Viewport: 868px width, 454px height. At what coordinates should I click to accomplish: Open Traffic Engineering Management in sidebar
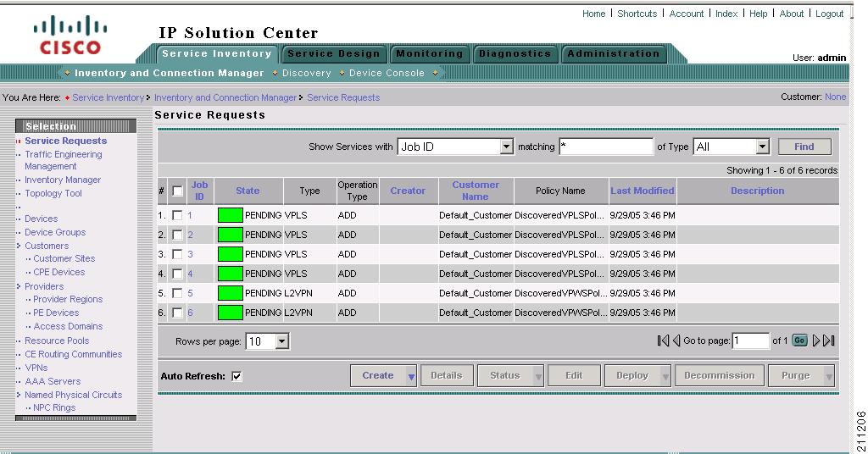(x=63, y=160)
